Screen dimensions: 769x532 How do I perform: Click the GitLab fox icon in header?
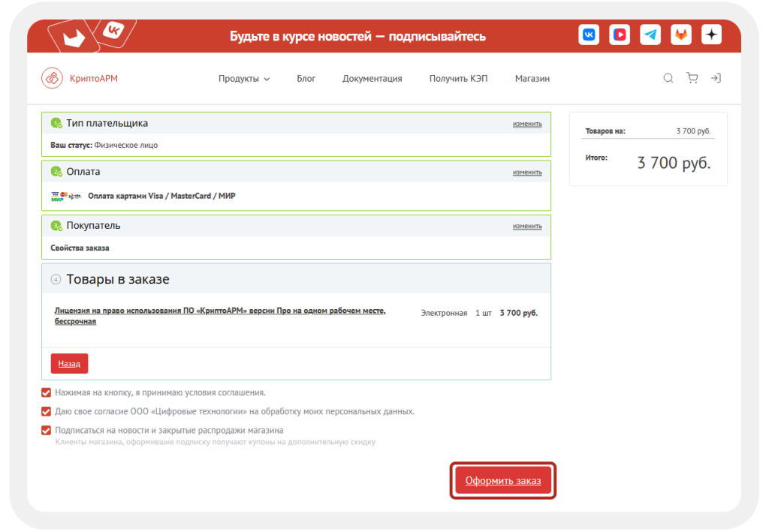click(x=680, y=34)
